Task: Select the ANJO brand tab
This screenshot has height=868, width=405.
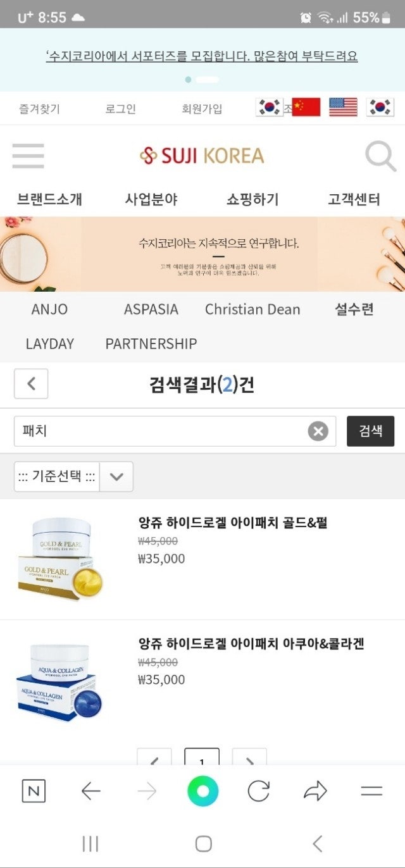Action: pos(49,309)
